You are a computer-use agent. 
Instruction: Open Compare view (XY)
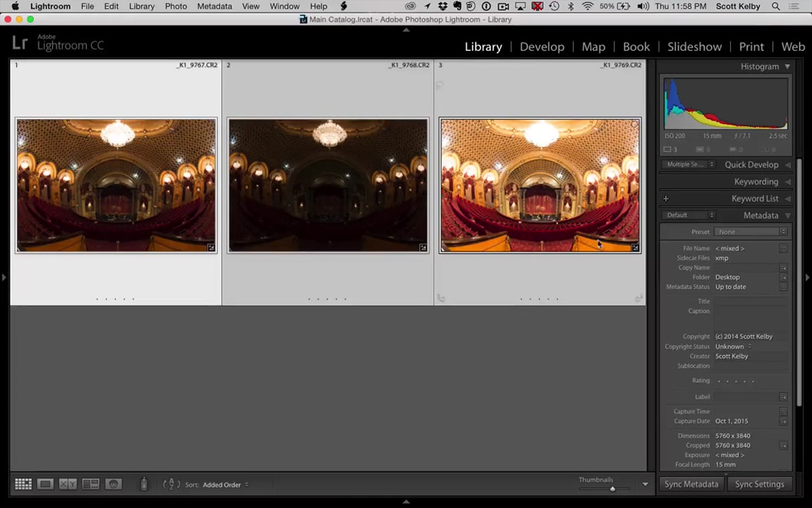[68, 484]
